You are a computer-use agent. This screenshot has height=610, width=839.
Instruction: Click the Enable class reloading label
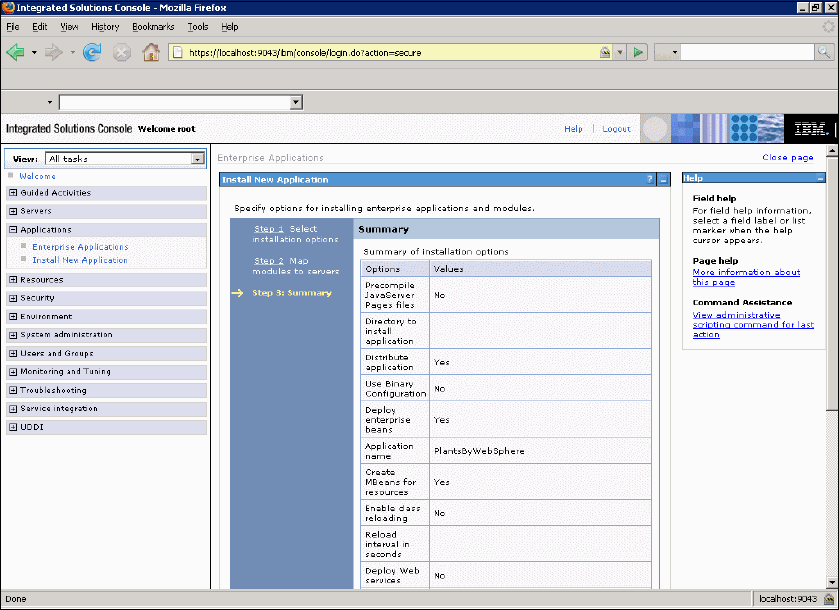(x=393, y=513)
